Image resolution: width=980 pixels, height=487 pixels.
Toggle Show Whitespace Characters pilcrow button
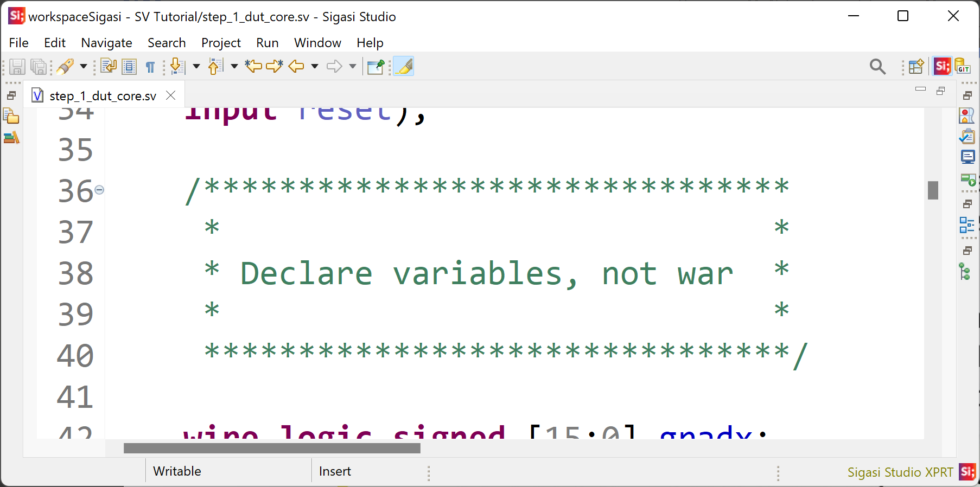click(x=150, y=66)
